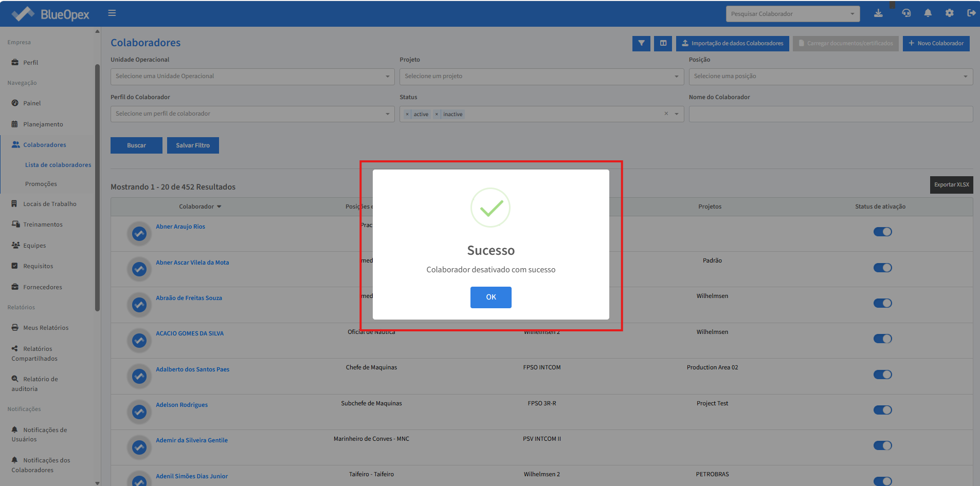Open the Projeto dropdown
The image size is (980, 486).
(541, 77)
